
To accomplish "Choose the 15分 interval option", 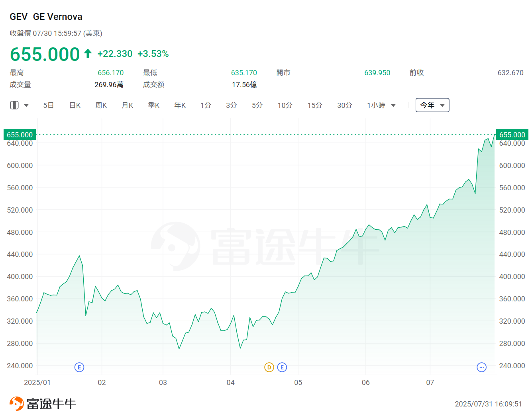I will (x=315, y=105).
